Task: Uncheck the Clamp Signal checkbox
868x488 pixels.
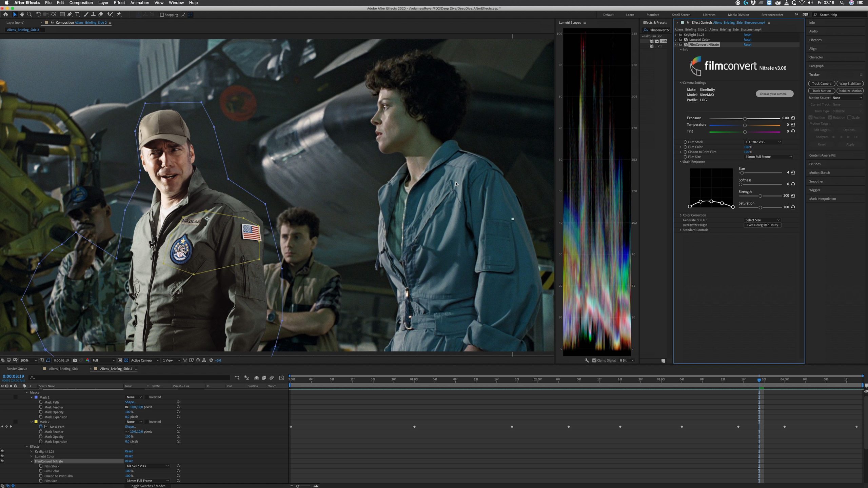Action: (x=594, y=360)
